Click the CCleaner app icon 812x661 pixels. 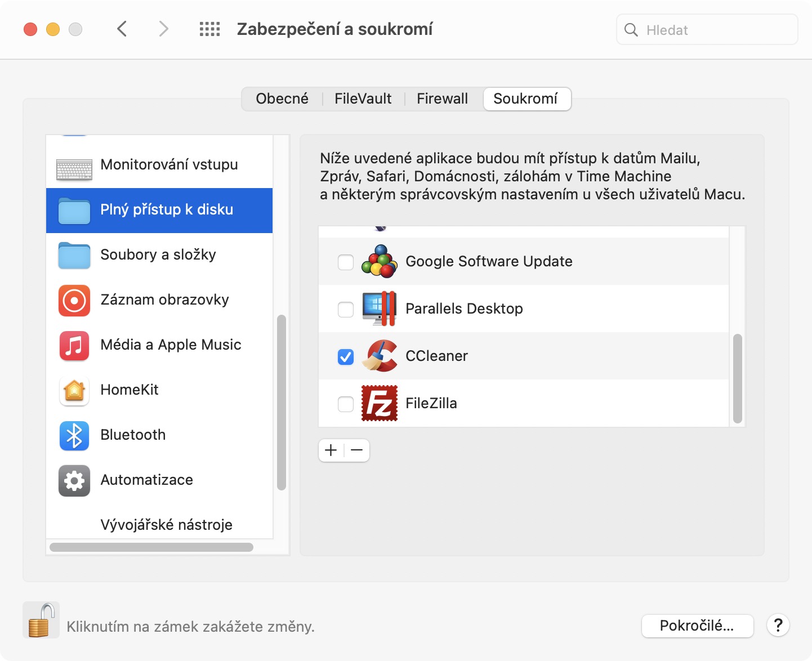[380, 356]
